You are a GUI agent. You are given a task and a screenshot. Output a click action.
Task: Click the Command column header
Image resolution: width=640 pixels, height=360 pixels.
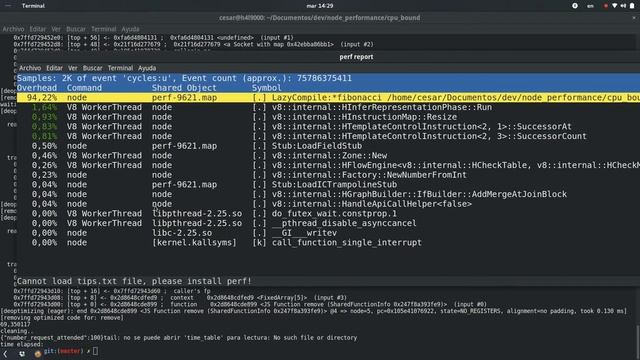[84, 88]
